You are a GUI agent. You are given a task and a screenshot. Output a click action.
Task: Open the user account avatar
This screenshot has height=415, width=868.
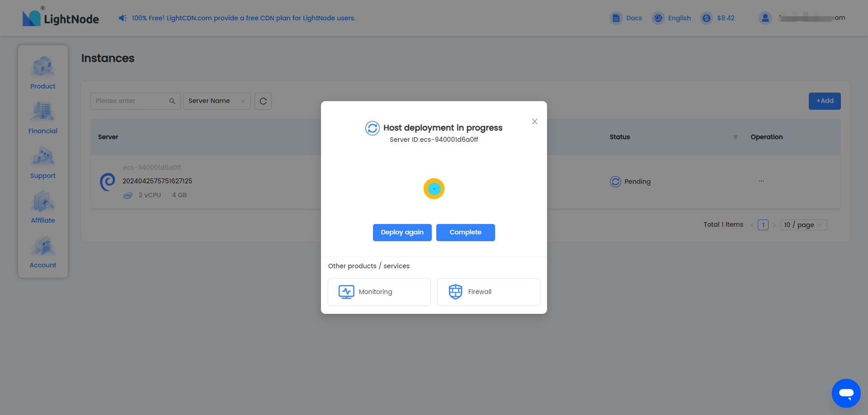[x=765, y=18]
